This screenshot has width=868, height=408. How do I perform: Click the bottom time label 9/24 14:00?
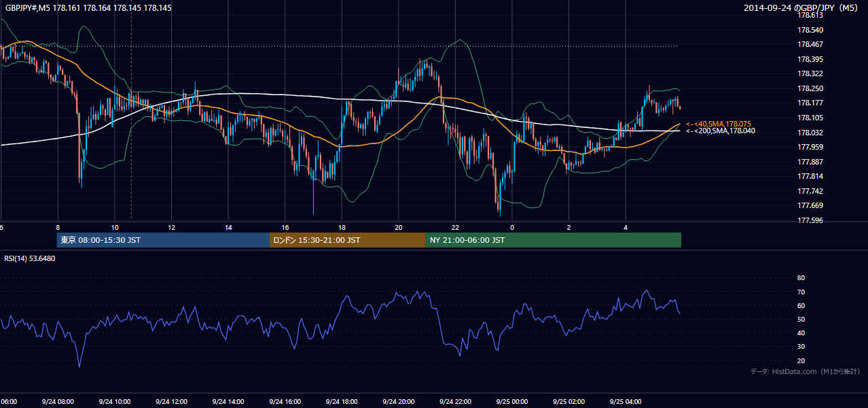coord(229,402)
